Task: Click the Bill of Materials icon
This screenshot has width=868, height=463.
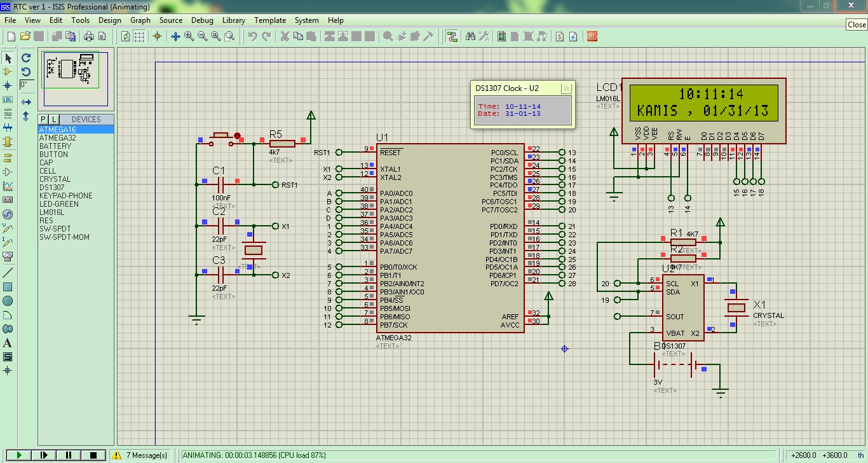Action: (559, 36)
